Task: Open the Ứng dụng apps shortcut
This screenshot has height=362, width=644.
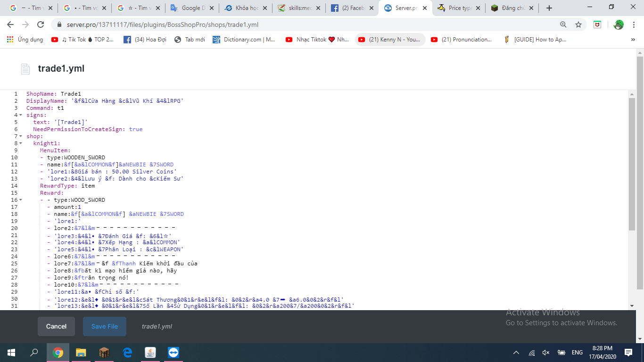Action: pos(25,40)
